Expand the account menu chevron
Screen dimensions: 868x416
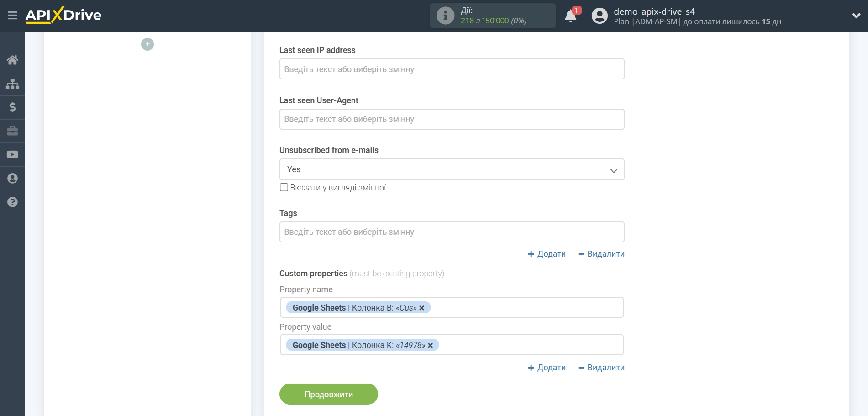(x=856, y=16)
